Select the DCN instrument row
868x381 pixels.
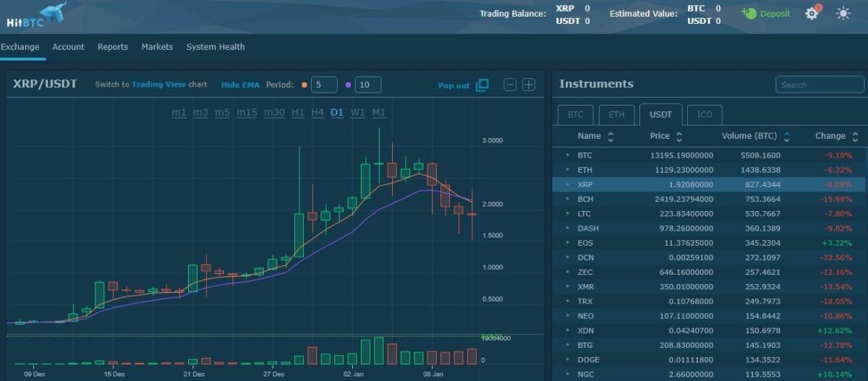[710, 257]
